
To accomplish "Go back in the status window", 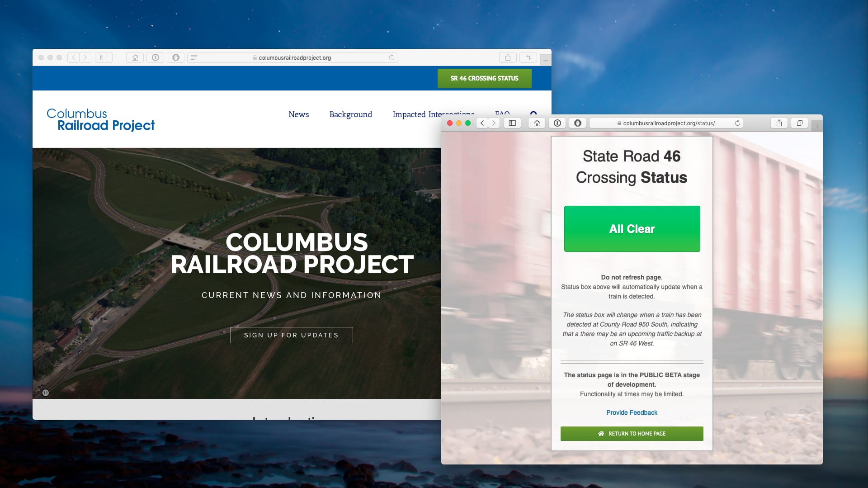I will click(482, 123).
